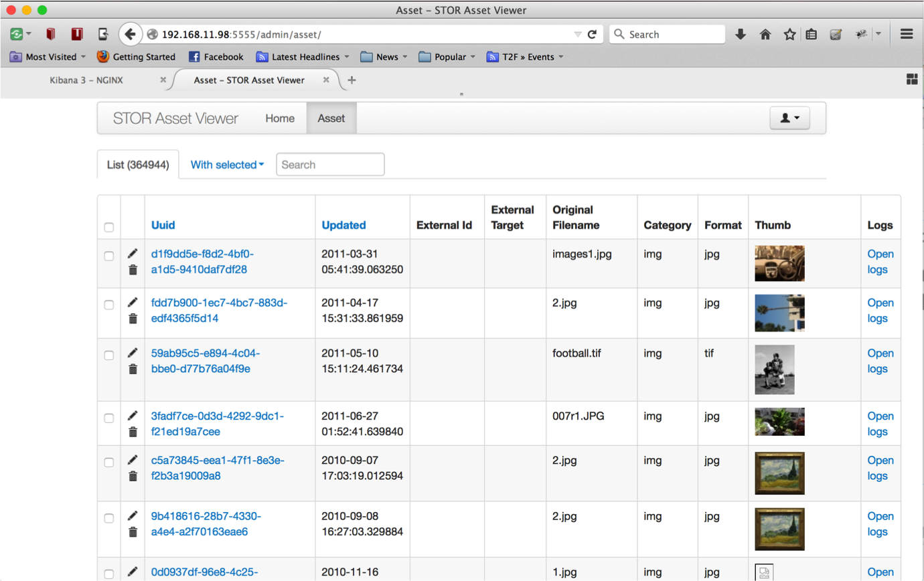The width and height of the screenshot is (924, 581).
Task: Select the 007r1.JPG row checkbox
Action: 108,418
